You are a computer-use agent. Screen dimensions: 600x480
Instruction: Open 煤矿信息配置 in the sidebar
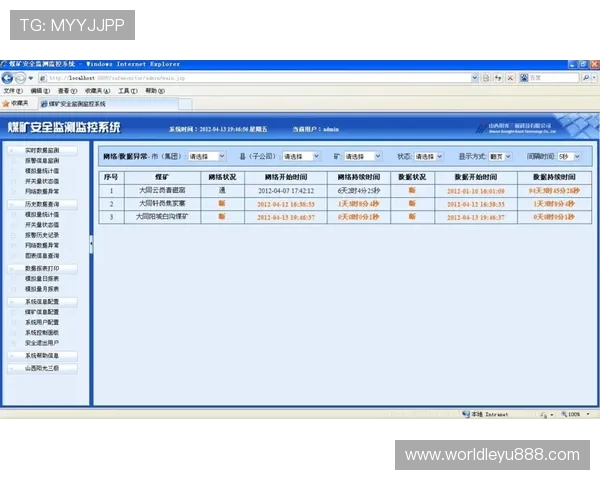(x=42, y=312)
